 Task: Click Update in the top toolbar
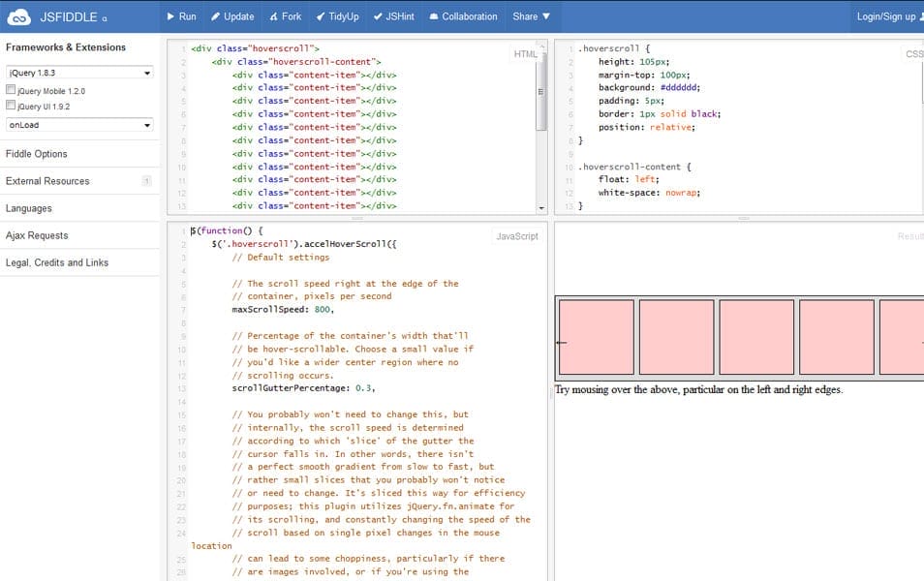[x=232, y=16]
